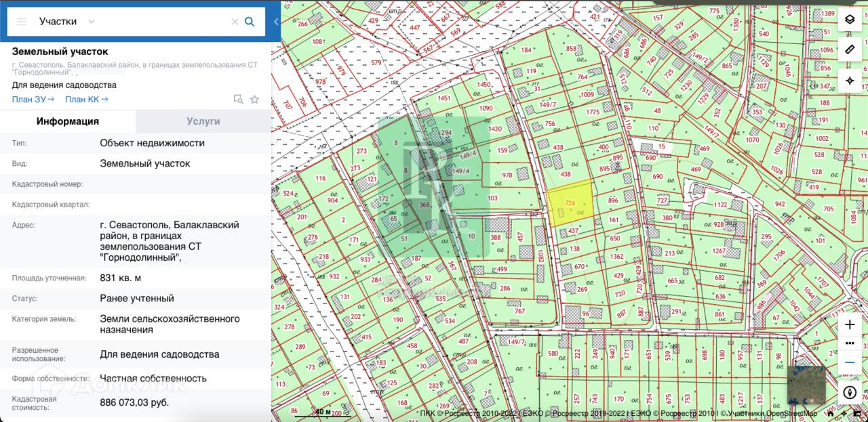Open the План ЗУ link
The height and width of the screenshot is (422, 868).
[33, 100]
